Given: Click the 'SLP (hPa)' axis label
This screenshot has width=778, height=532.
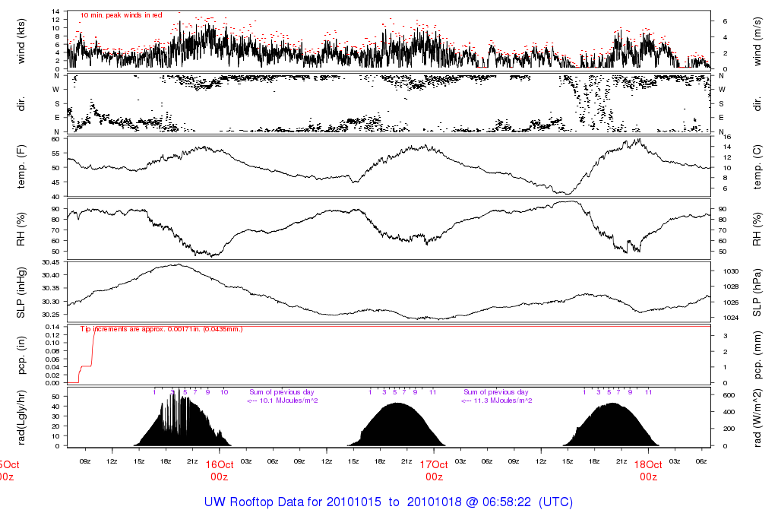Looking at the screenshot, I should 757,293.
